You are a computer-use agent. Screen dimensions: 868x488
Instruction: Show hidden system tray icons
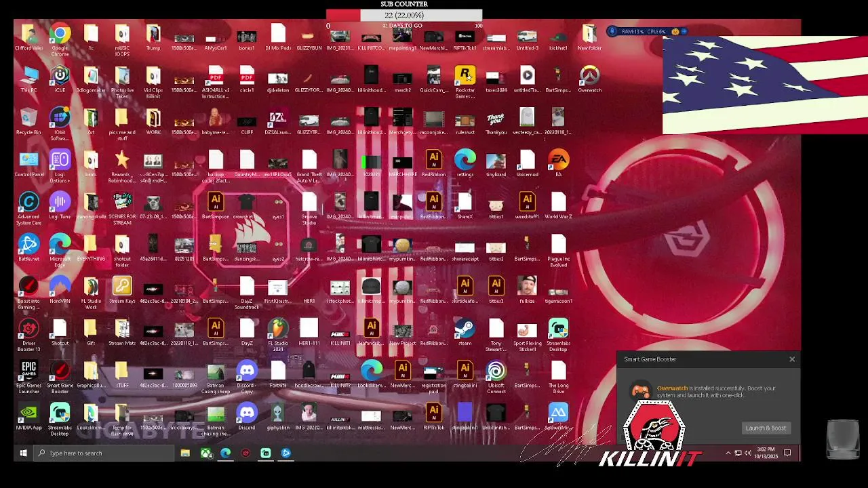point(728,453)
